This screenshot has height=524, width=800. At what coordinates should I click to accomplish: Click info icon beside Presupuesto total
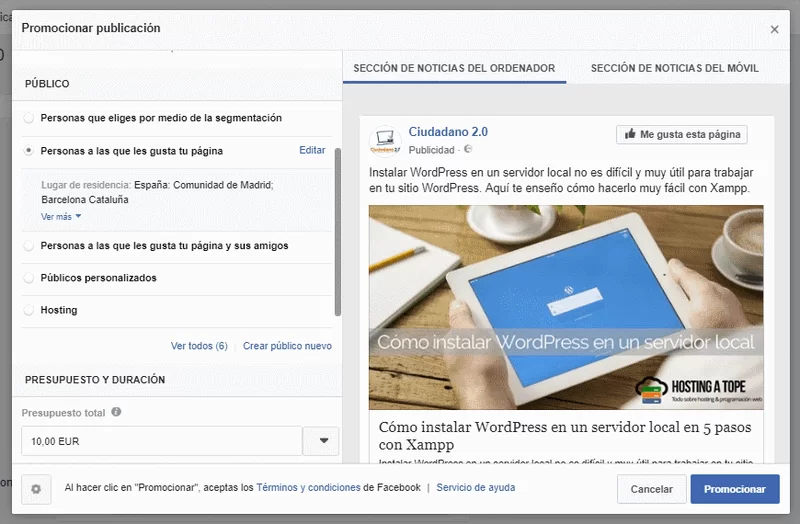click(x=116, y=412)
